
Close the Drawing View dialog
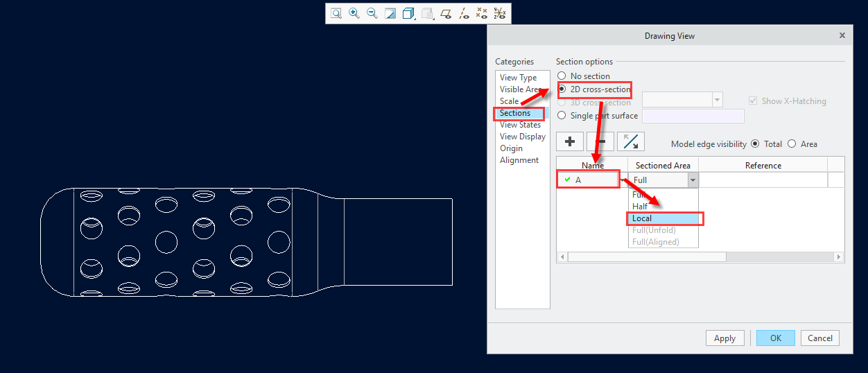(x=842, y=35)
